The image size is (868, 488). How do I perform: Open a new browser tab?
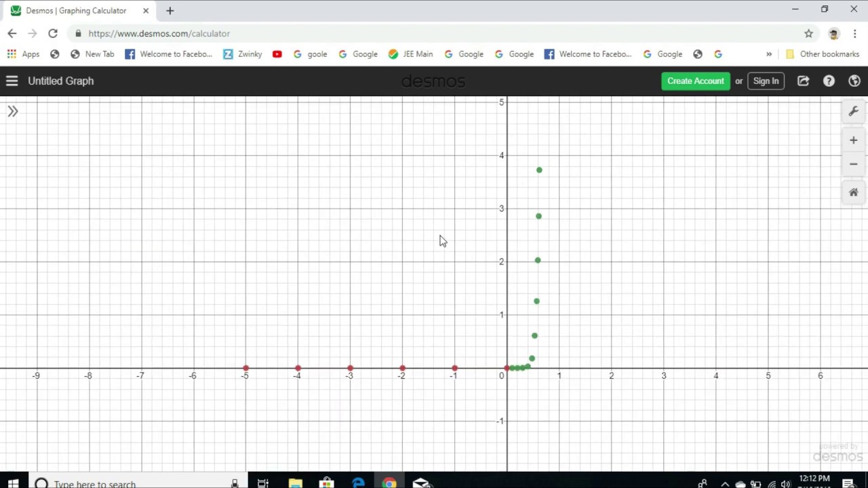(170, 11)
